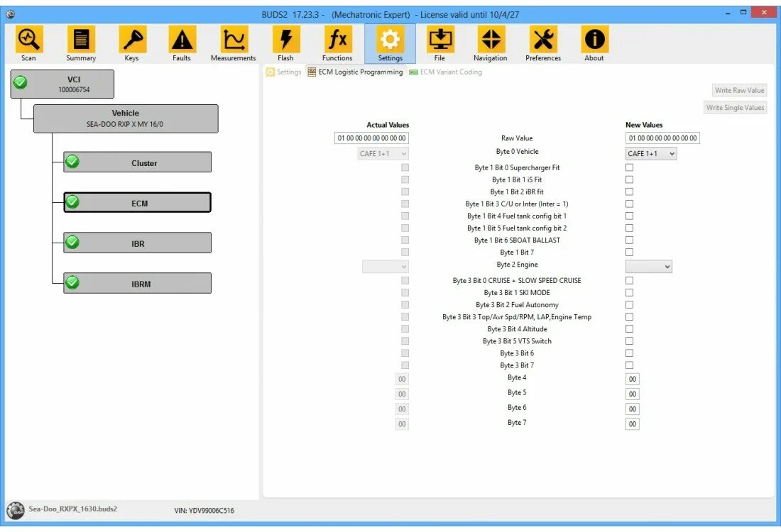Open the Flash section

(x=286, y=44)
